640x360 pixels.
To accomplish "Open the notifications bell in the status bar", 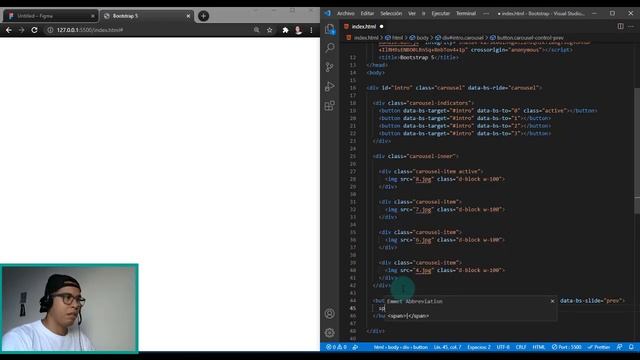I will point(631,347).
